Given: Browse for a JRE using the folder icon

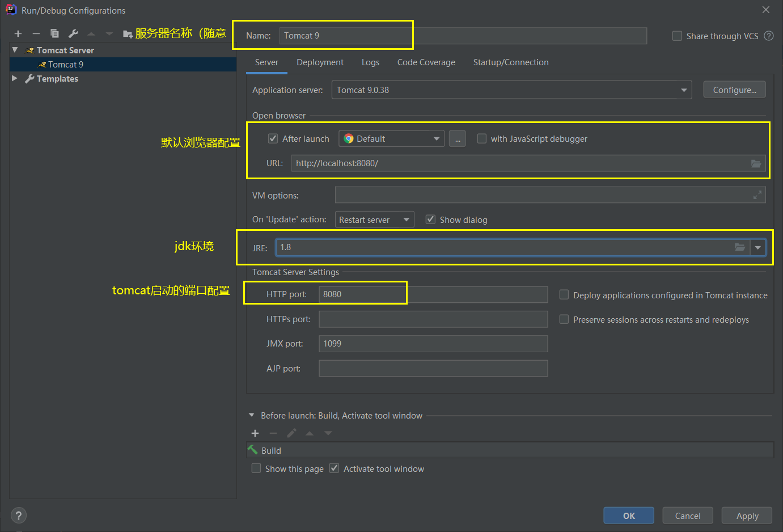Looking at the screenshot, I should (739, 247).
